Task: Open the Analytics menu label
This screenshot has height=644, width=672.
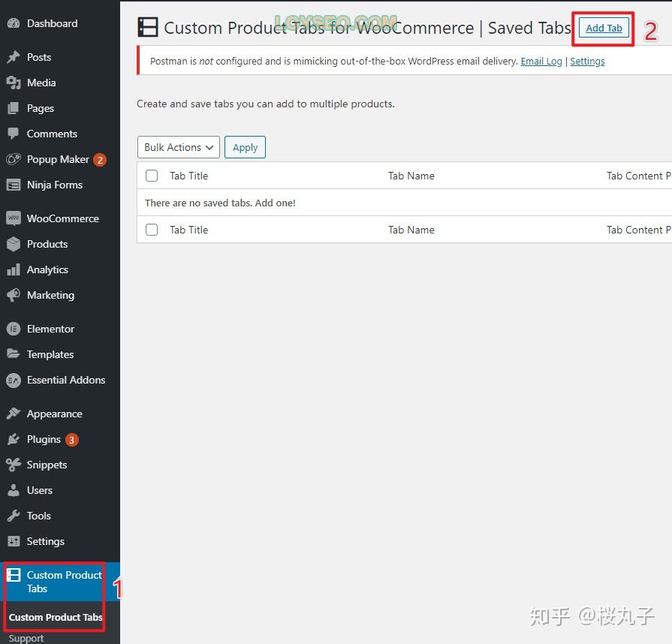Action: 47,270
